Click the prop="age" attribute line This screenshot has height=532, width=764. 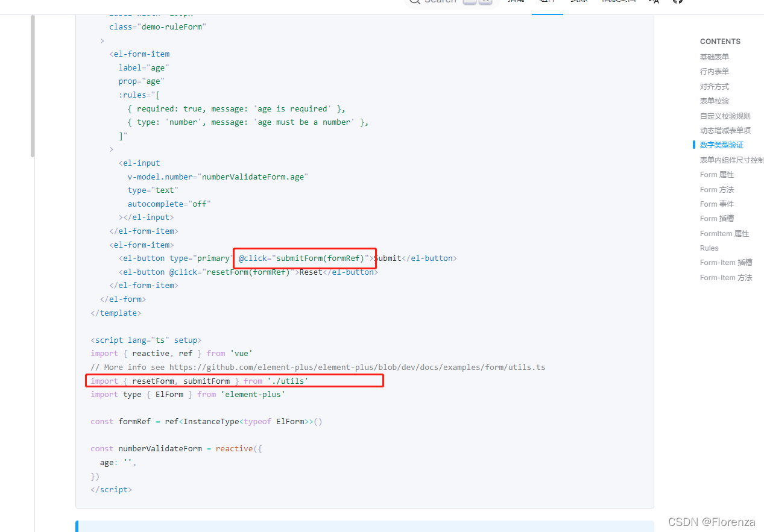pos(141,81)
